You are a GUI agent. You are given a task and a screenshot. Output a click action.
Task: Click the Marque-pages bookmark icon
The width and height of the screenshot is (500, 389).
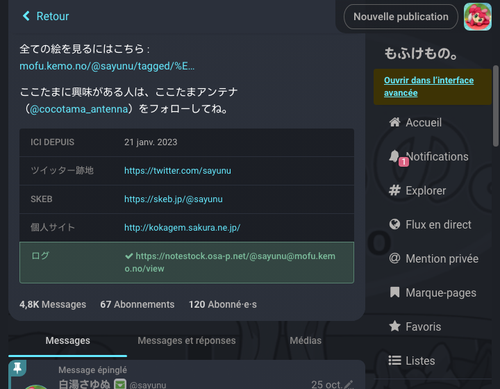coord(395,292)
